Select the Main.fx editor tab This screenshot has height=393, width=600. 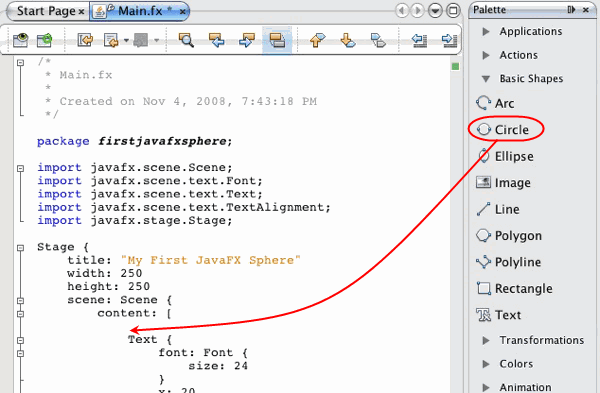coord(140,11)
